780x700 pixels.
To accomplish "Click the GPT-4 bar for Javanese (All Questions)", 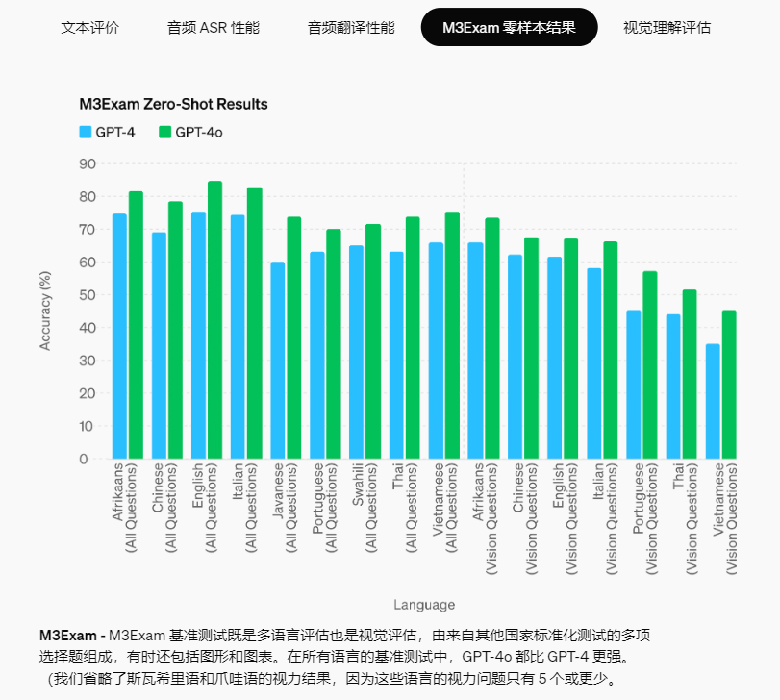I will (278, 361).
